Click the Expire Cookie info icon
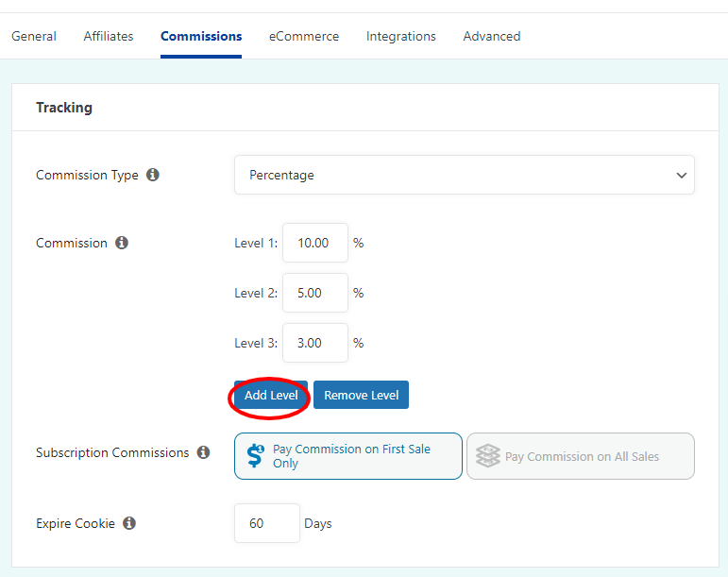The width and height of the screenshot is (728, 577). point(129,523)
